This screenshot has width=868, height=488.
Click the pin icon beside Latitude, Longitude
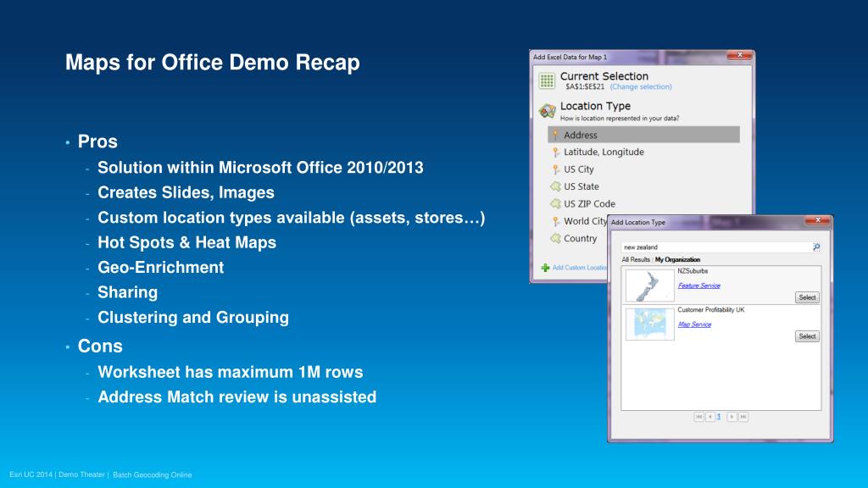point(556,152)
